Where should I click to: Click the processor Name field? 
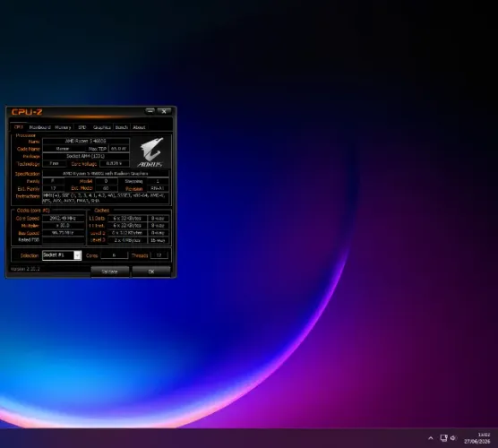(x=86, y=141)
